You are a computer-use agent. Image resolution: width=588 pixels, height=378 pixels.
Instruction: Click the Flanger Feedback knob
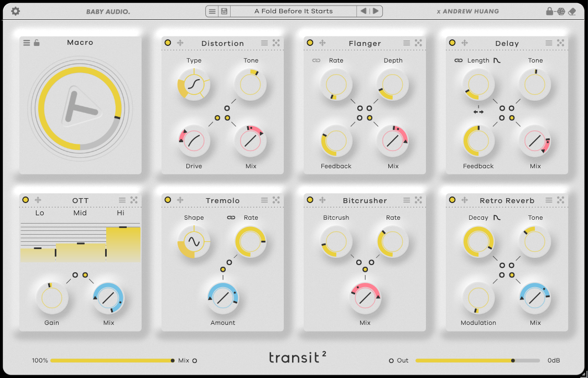(336, 141)
